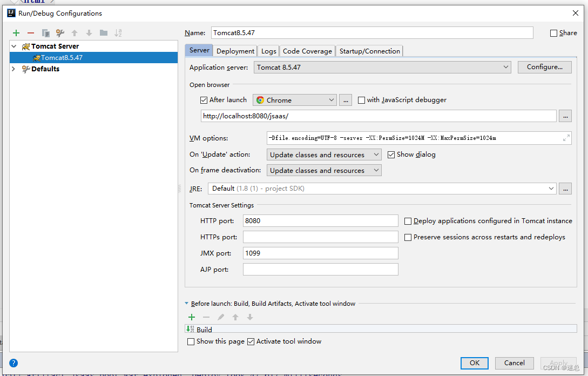588x376 pixels.
Task: Select the Defaults tree item
Action: click(x=45, y=69)
